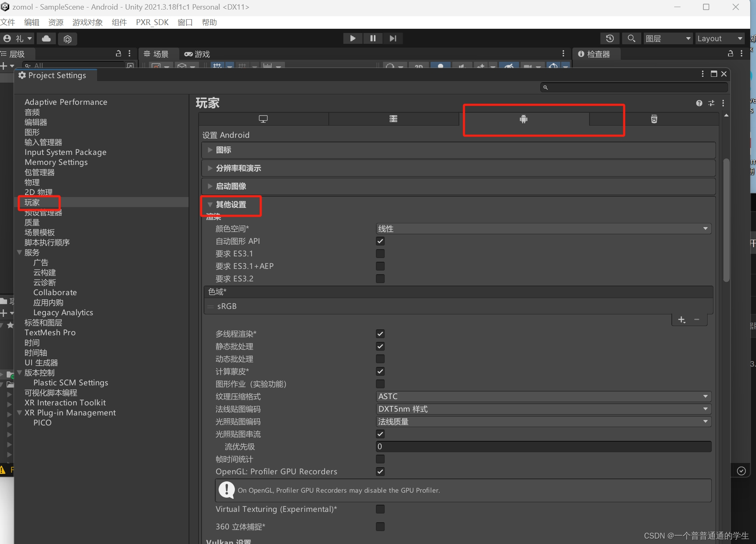Expand the 图标 section
The image size is (756, 544).
coord(459,150)
